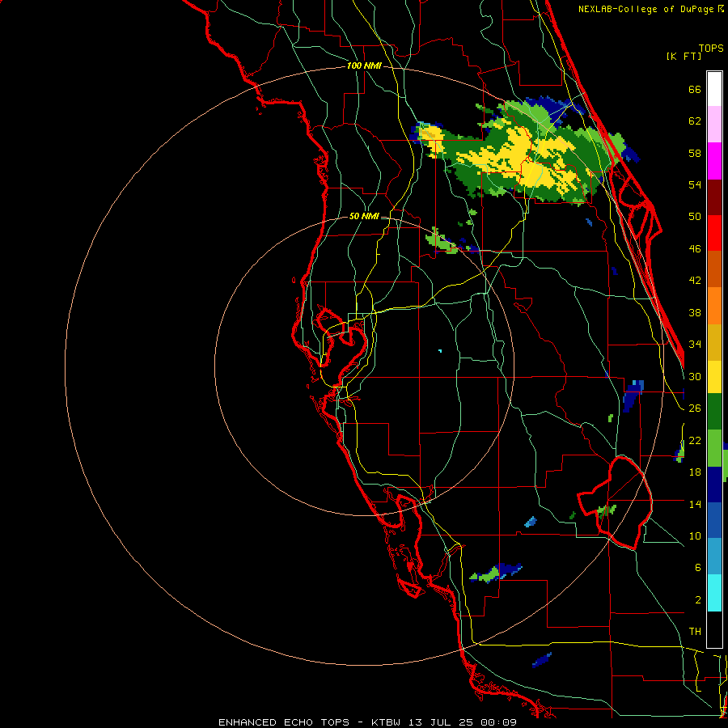Click the "6" legend value
The height and width of the screenshot is (728, 728).
click(697, 568)
